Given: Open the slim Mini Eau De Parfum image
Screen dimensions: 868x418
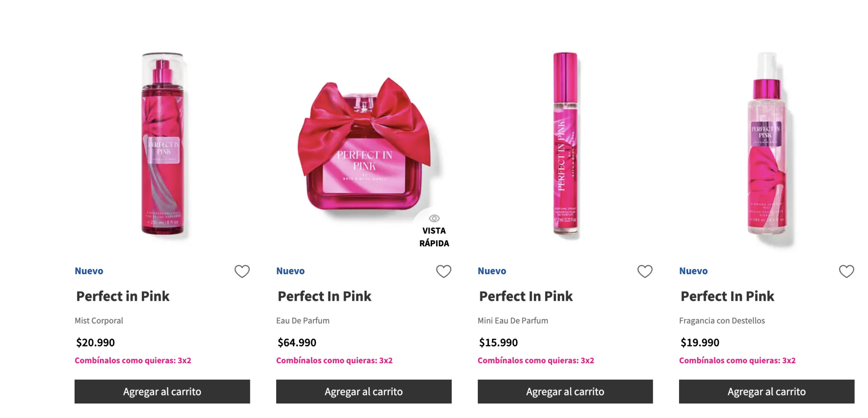Looking at the screenshot, I should pos(566,143).
